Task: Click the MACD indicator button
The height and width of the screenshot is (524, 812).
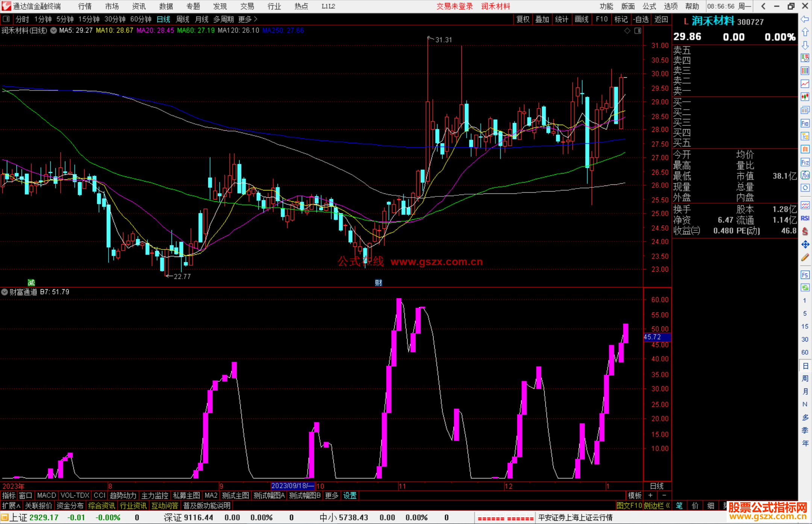Action: [47, 495]
